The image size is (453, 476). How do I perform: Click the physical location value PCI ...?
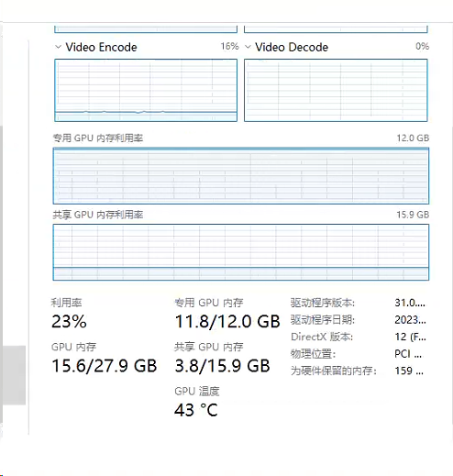click(x=408, y=354)
